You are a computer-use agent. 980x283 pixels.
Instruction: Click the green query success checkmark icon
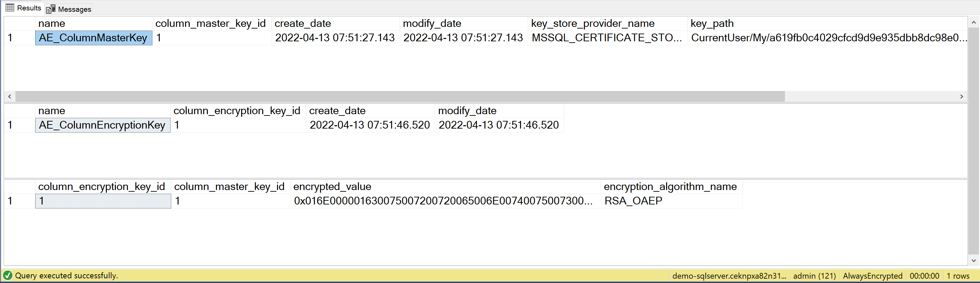[8, 275]
